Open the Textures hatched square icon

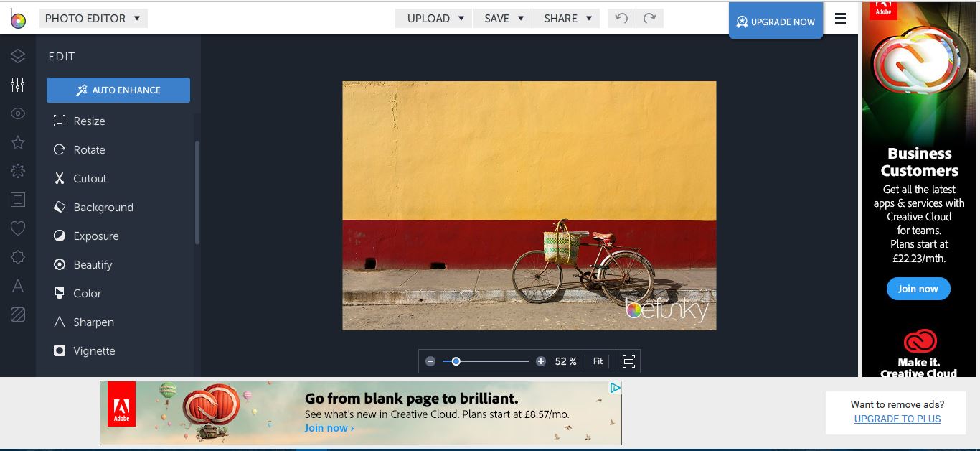pyautogui.click(x=18, y=315)
